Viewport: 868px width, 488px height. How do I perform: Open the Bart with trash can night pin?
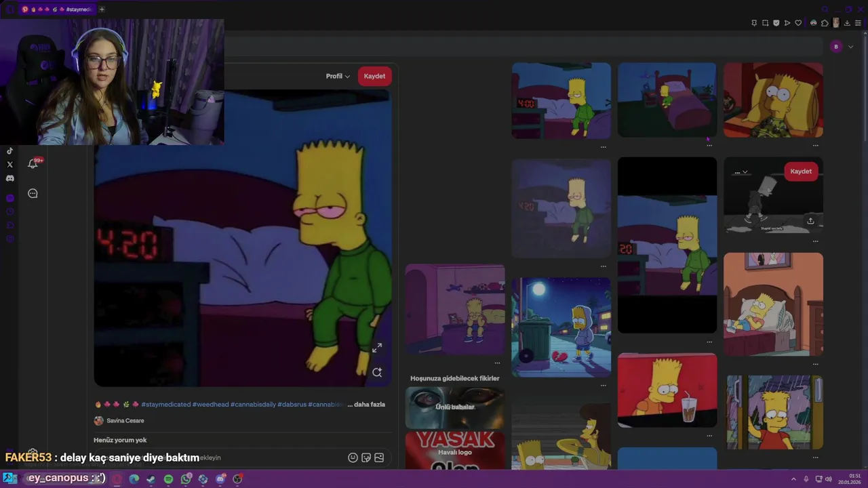pos(561,327)
